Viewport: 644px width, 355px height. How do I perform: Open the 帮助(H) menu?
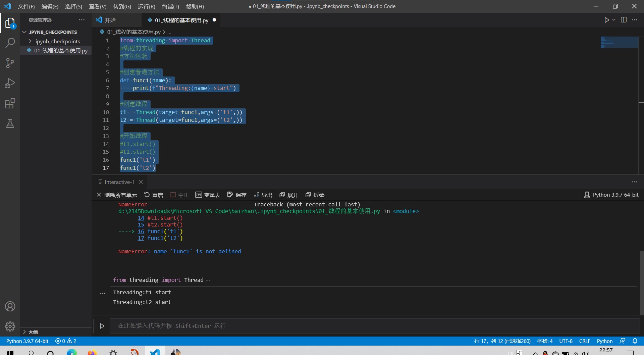[195, 6]
